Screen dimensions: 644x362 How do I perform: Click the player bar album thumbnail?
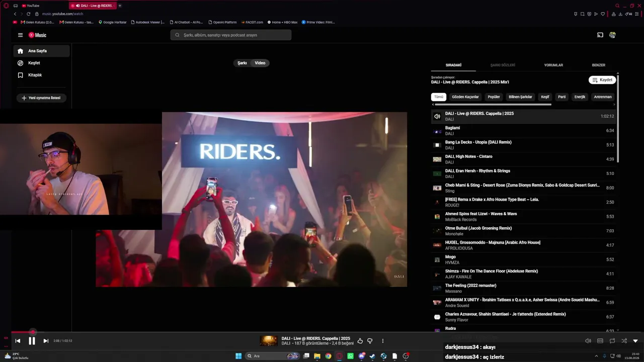pyautogui.click(x=269, y=341)
